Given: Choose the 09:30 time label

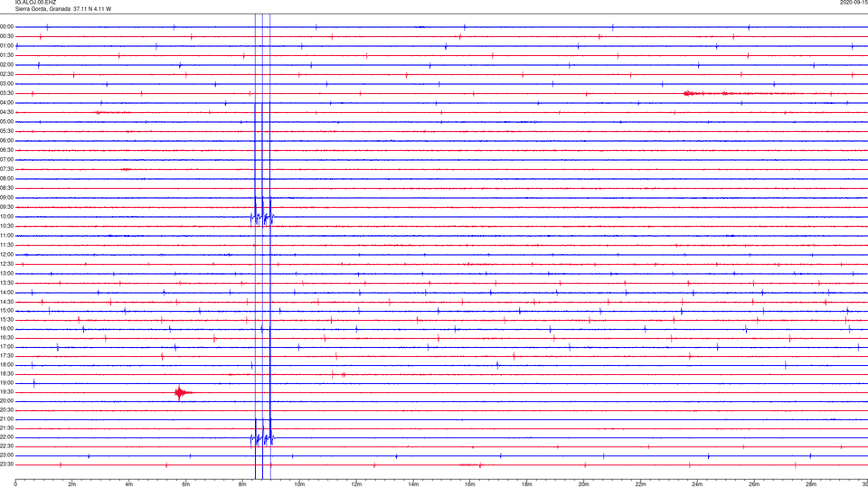Looking at the screenshot, I should point(7,208).
